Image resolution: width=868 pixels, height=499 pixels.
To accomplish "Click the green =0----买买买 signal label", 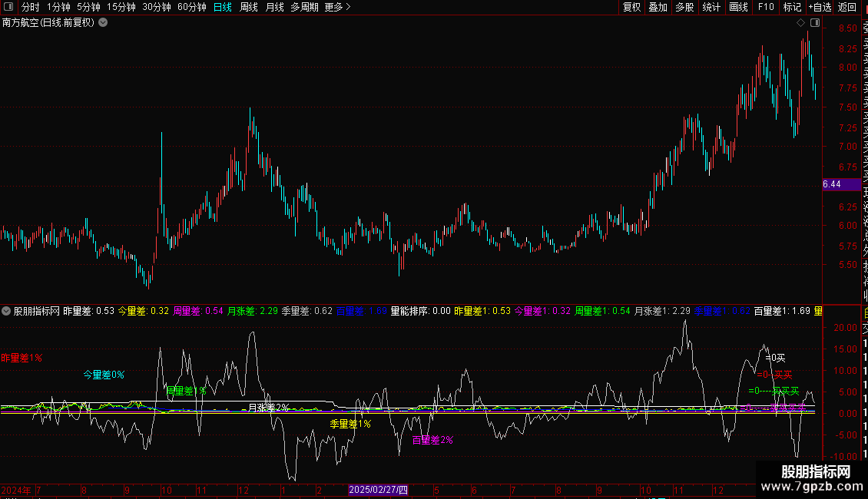I will point(774,391).
